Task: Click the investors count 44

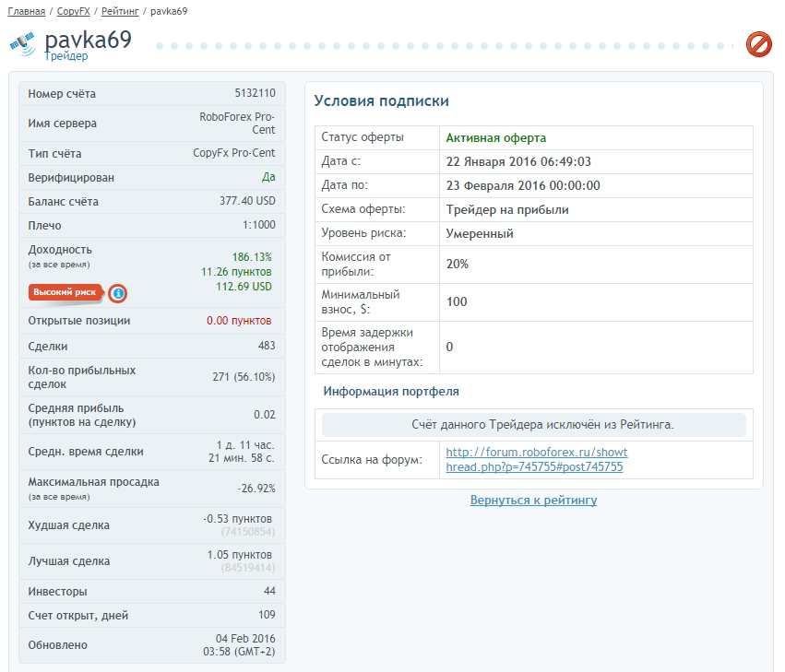Action: click(x=269, y=591)
